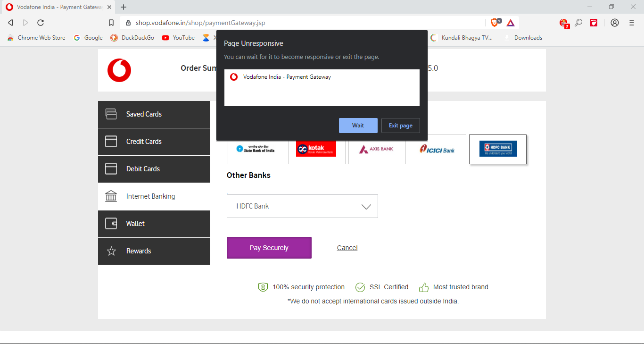
Task: Choose the HDFC Bank tile
Action: pos(498,150)
